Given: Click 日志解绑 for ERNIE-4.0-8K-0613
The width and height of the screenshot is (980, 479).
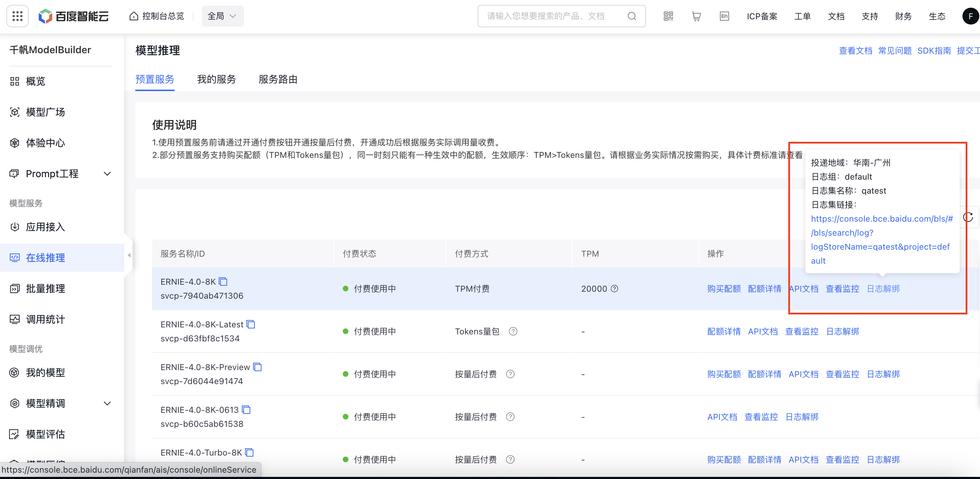Looking at the screenshot, I should [802, 417].
